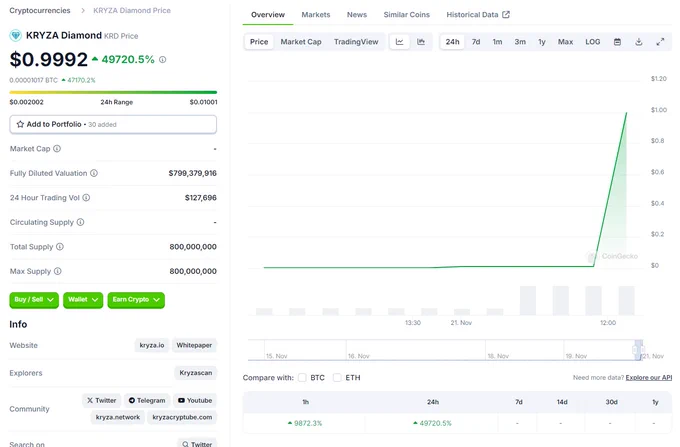Open the Telegram community link

pos(147,400)
